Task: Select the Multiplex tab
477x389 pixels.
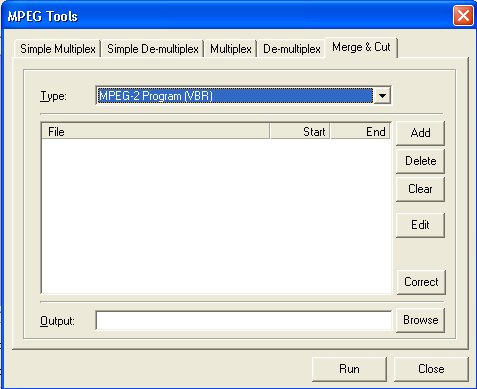Action: coord(231,49)
